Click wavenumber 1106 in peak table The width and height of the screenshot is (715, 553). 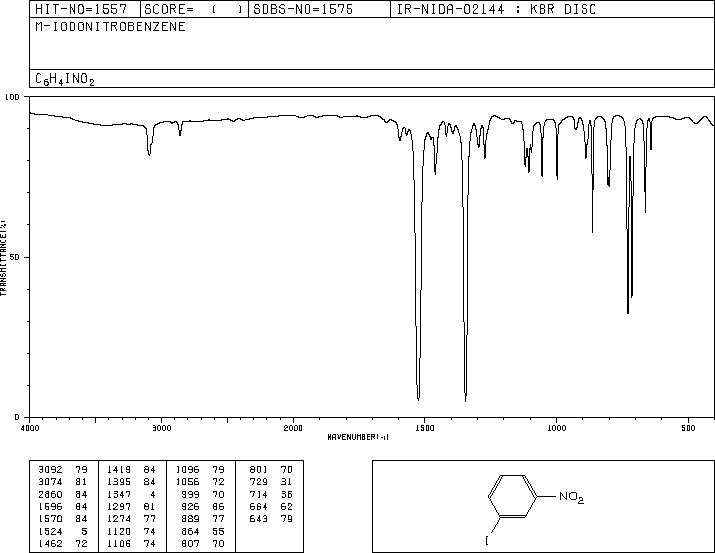(119, 543)
